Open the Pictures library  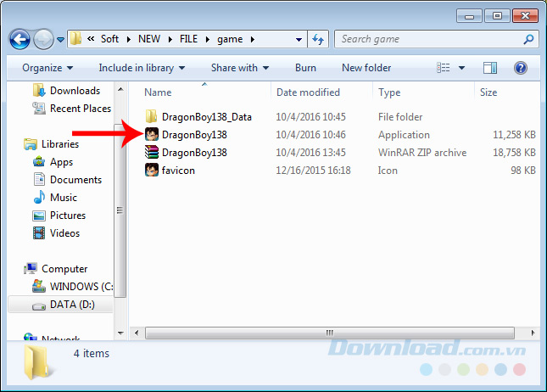(68, 216)
